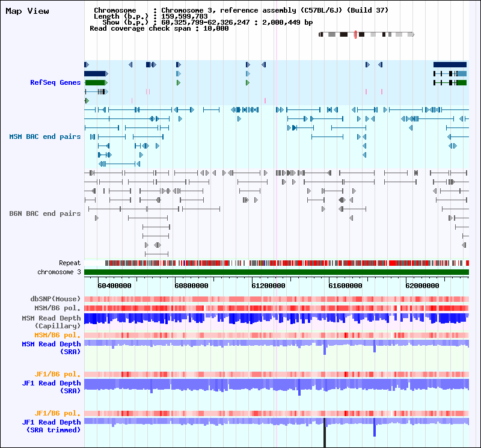Click the chromosome length value 159,599,783
The image size is (481, 448).
(x=185, y=16)
